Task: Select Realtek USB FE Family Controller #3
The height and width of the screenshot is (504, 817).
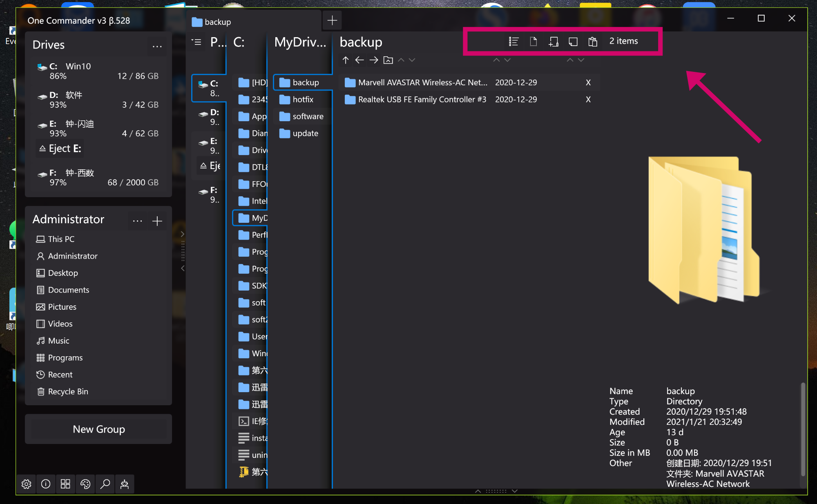Action: pos(469,99)
